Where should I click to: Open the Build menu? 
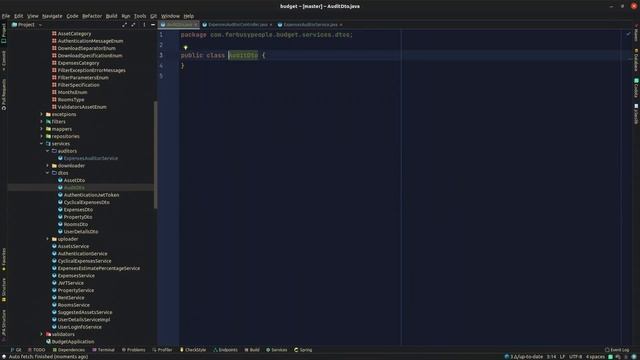[x=111, y=16]
